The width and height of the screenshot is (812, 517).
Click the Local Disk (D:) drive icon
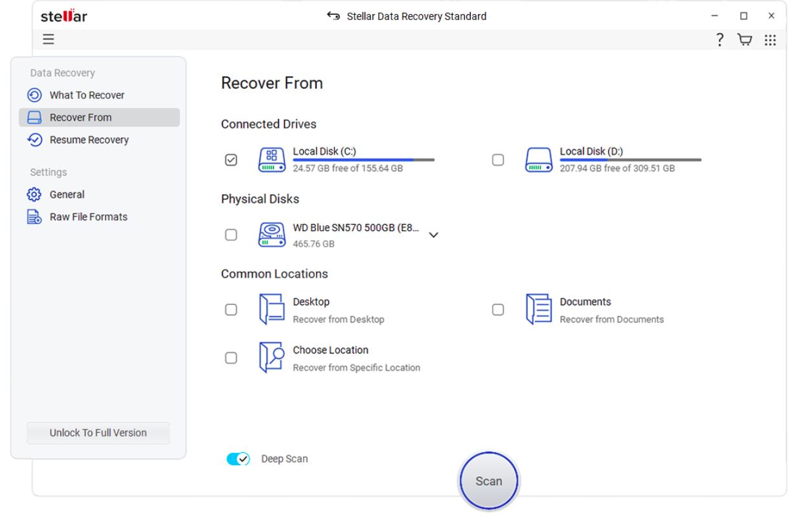click(539, 159)
